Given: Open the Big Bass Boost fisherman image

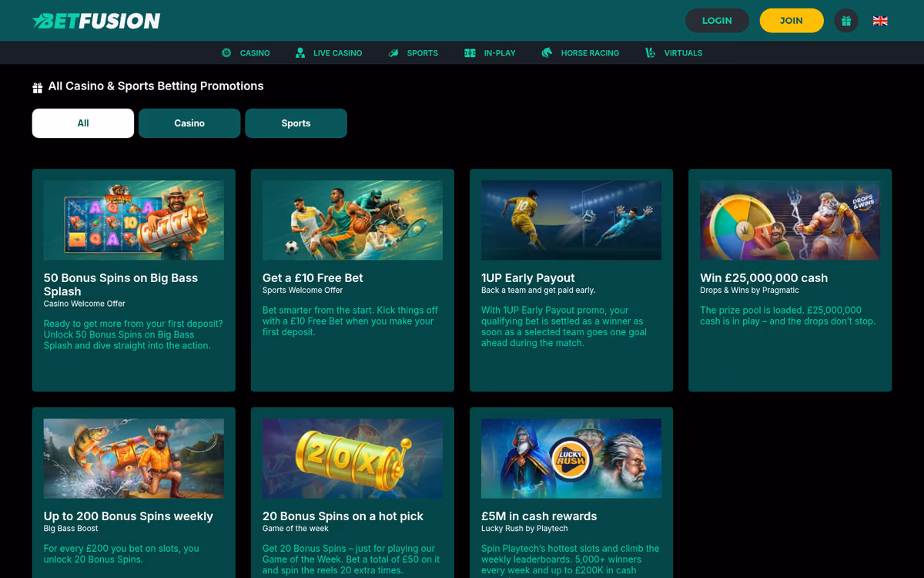Looking at the screenshot, I should (134, 459).
